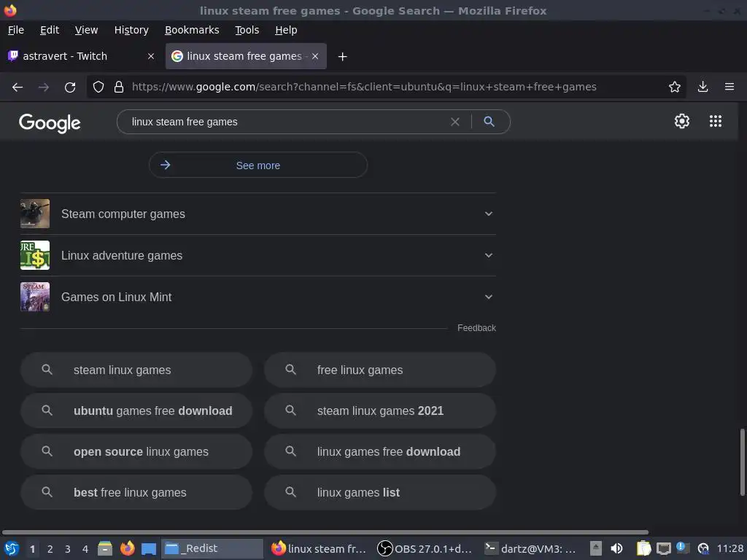Open the Google apps grid
This screenshot has width=747, height=560.
point(715,121)
